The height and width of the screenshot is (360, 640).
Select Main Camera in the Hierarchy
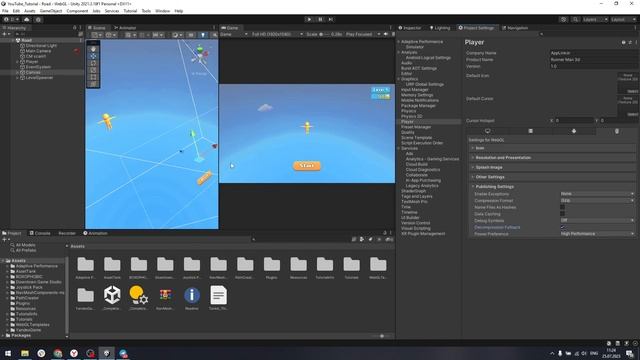38,51
